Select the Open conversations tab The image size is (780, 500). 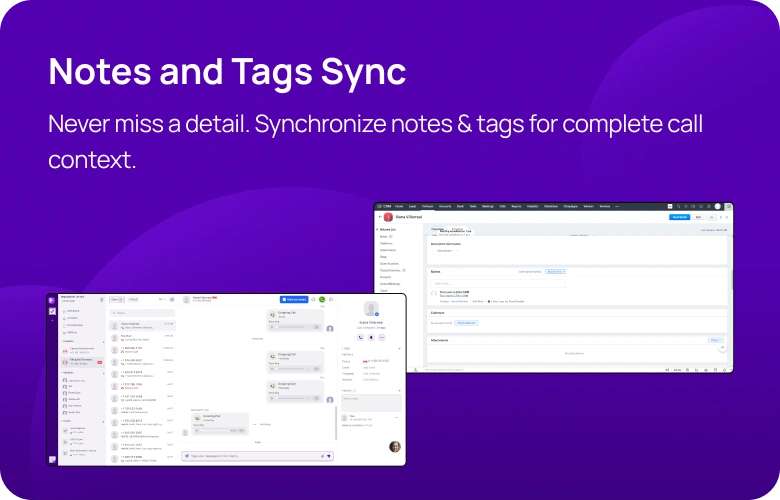tap(117, 300)
